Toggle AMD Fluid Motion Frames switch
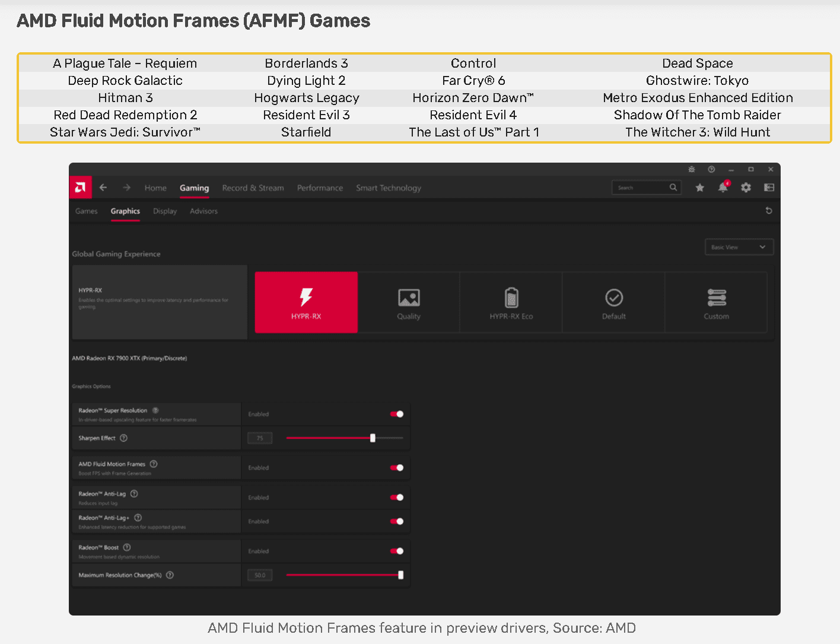This screenshot has width=840, height=644. (397, 468)
